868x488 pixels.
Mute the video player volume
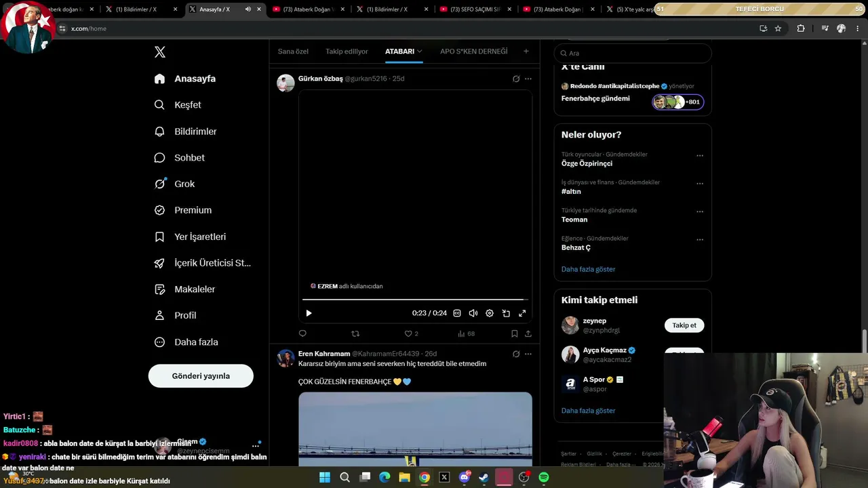pos(473,313)
